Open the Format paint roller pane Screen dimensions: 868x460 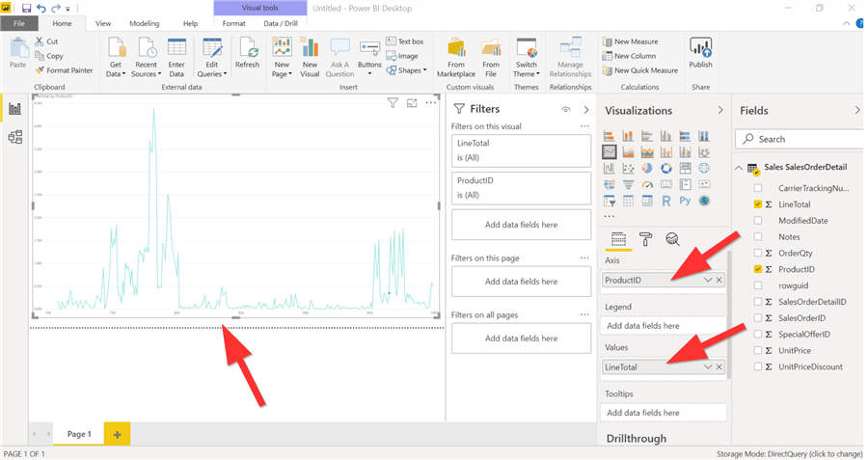(x=645, y=239)
